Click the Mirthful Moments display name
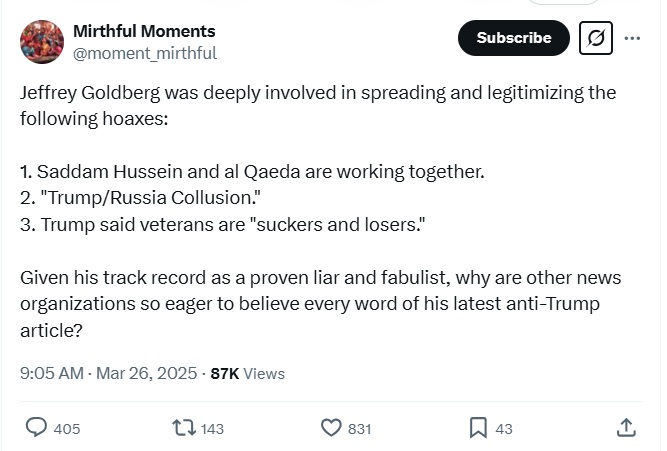Screen dimensions: 667x451 (x=144, y=31)
